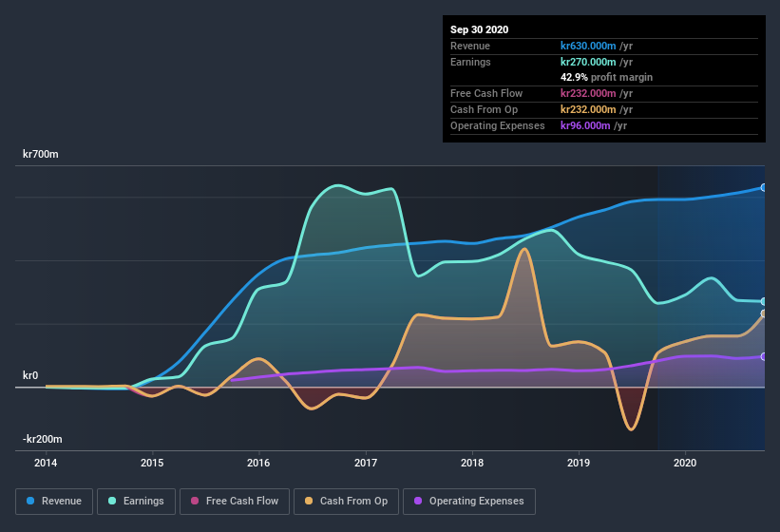Click the 2014 x-axis label
The image size is (780, 532).
[x=46, y=464]
